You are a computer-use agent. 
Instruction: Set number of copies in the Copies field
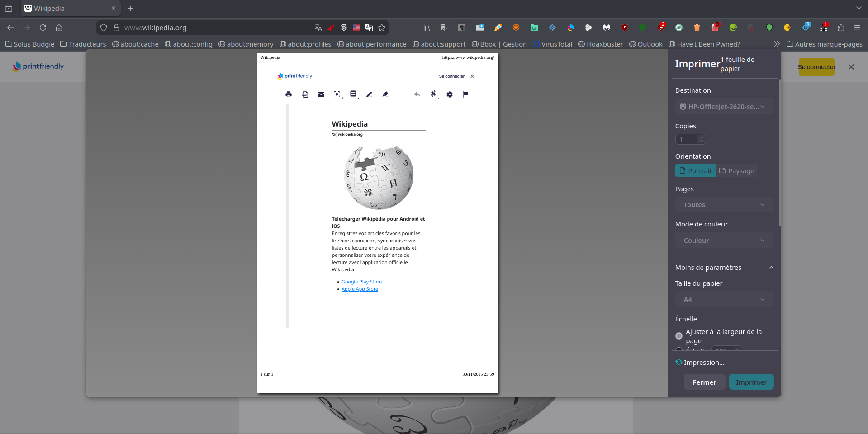tap(688, 139)
